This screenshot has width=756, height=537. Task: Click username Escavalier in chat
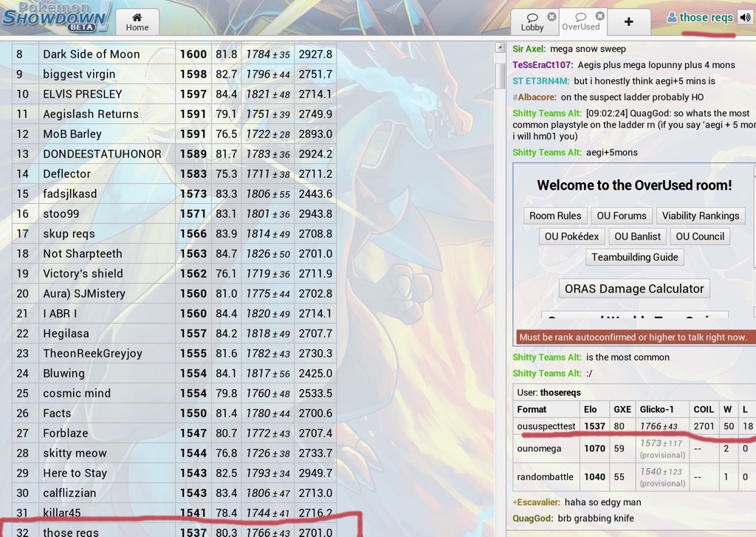point(536,502)
